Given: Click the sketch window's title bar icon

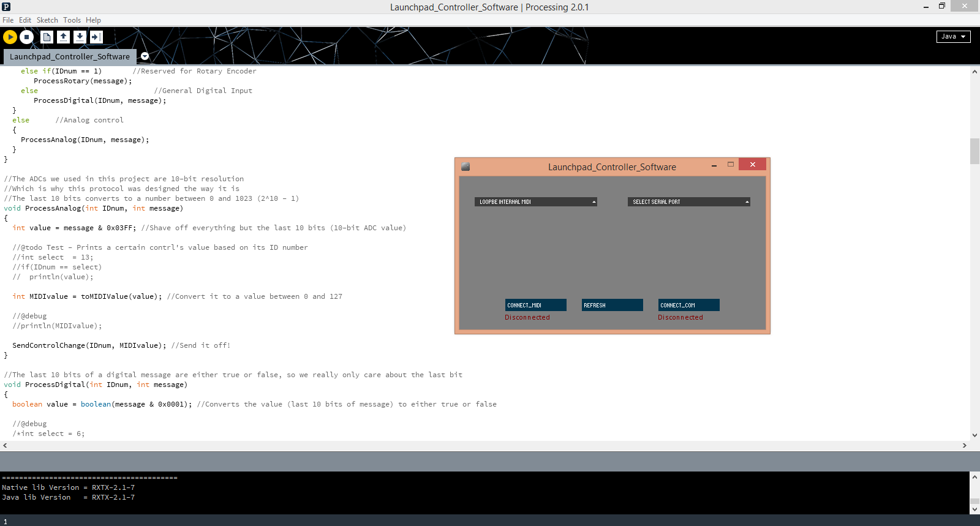Looking at the screenshot, I should point(466,167).
